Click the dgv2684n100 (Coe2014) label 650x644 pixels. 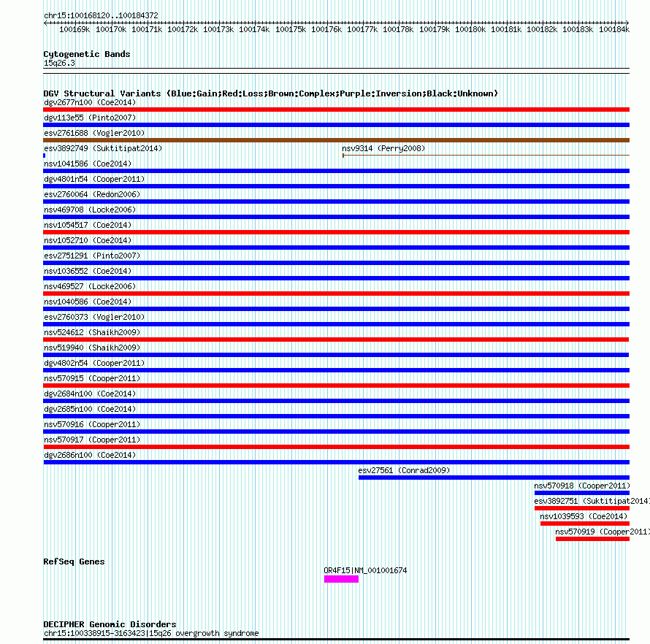[x=90, y=394]
